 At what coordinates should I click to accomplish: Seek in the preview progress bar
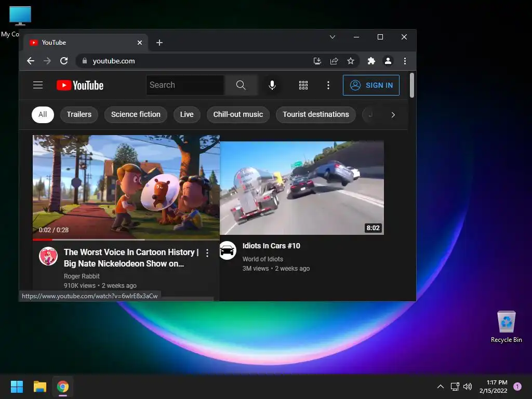pos(126,240)
